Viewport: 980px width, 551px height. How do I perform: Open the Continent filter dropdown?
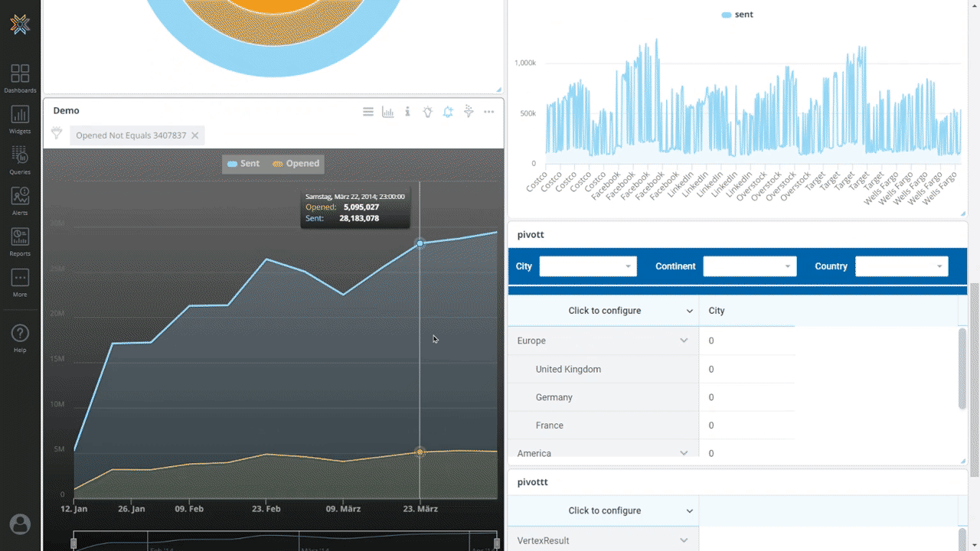click(x=750, y=266)
